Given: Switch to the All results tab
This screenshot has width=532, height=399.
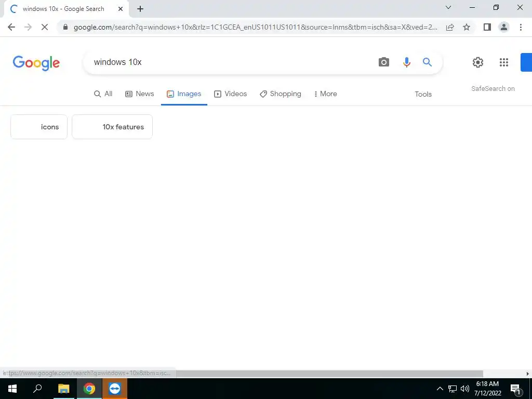Looking at the screenshot, I should pos(103,94).
